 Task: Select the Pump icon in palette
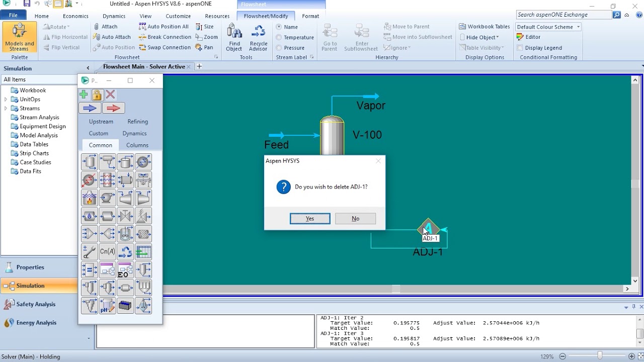coord(108,198)
